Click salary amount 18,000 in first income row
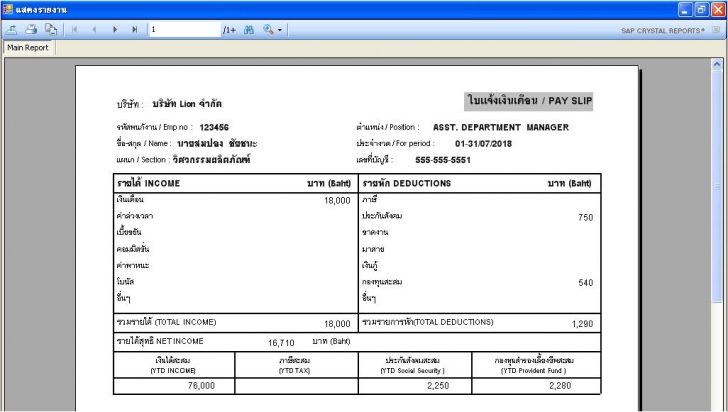Viewport: 728px width, 412px height. (337, 200)
